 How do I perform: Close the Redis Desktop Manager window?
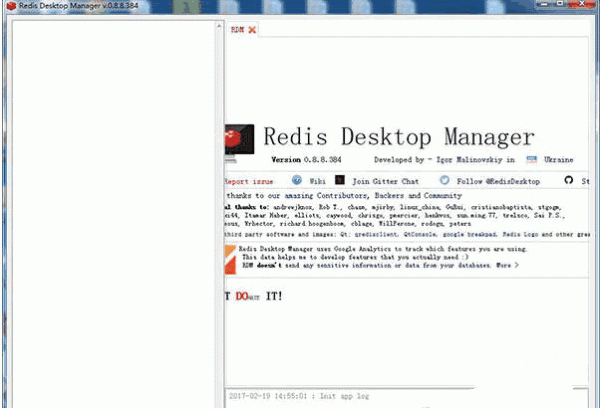[x=582, y=4]
